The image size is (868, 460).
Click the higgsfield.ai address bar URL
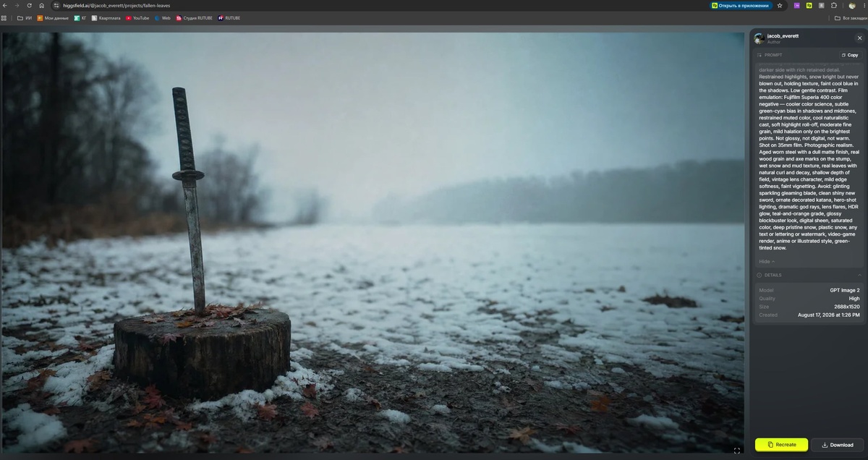(116, 5)
